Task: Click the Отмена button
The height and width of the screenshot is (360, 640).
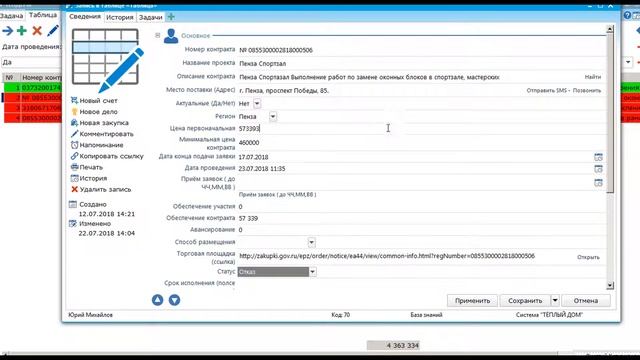Action: click(586, 300)
